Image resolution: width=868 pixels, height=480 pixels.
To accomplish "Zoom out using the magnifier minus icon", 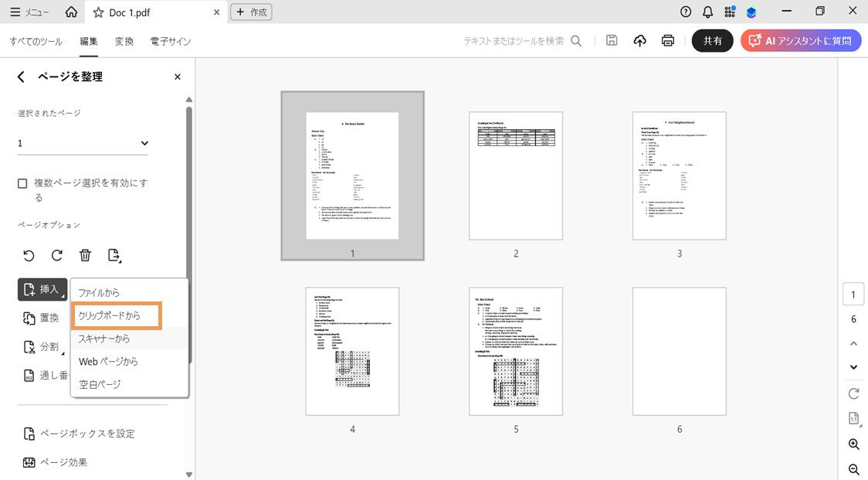I will click(x=853, y=469).
